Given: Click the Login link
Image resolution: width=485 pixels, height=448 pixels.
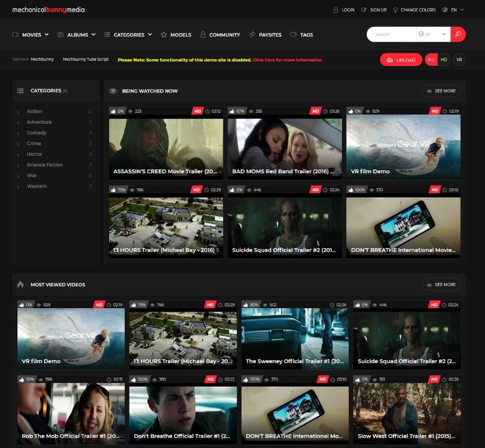Looking at the screenshot, I should (348, 10).
